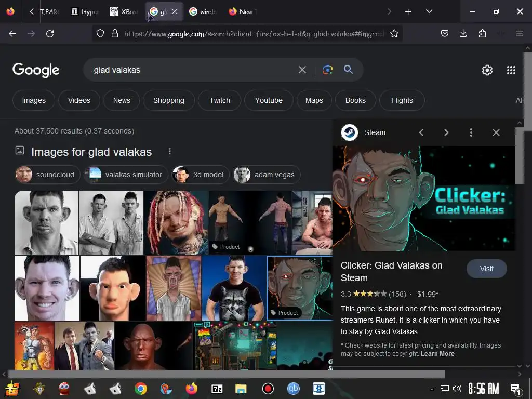Reload the current page

[x=50, y=34]
